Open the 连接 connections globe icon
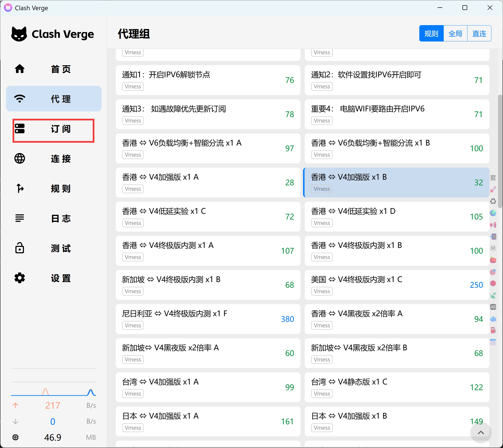503x448 pixels. click(x=20, y=159)
